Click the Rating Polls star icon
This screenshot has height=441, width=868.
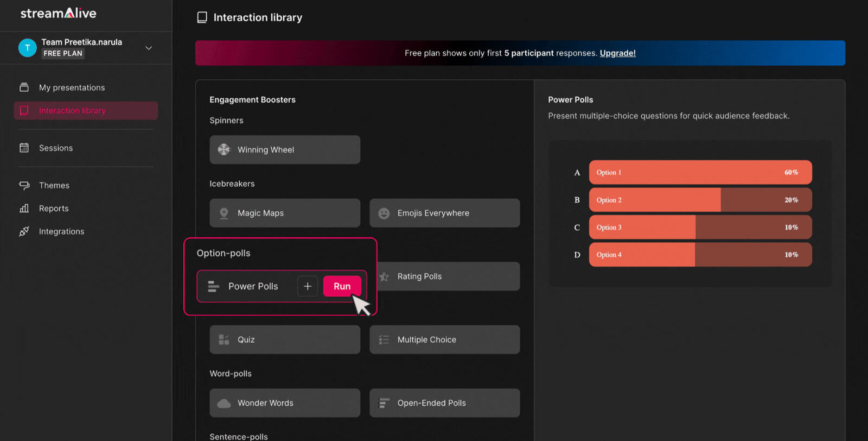[x=384, y=276]
